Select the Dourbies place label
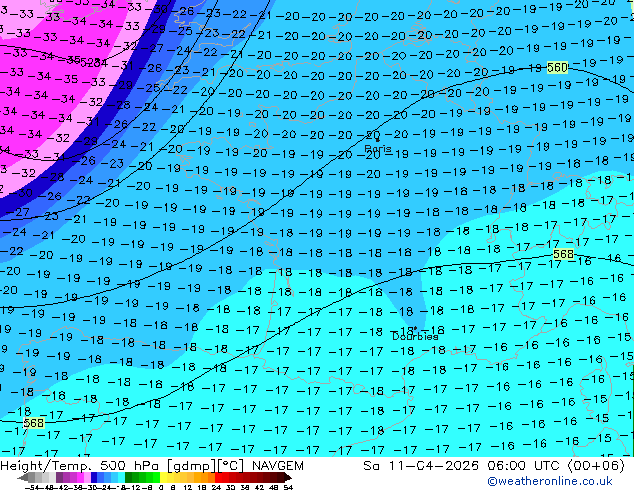This screenshot has height=490, width=634. point(415,336)
